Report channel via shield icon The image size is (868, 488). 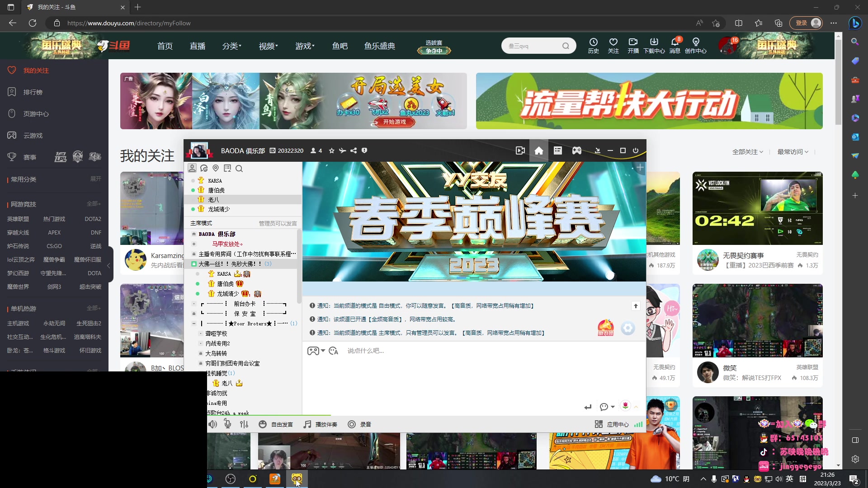click(364, 150)
